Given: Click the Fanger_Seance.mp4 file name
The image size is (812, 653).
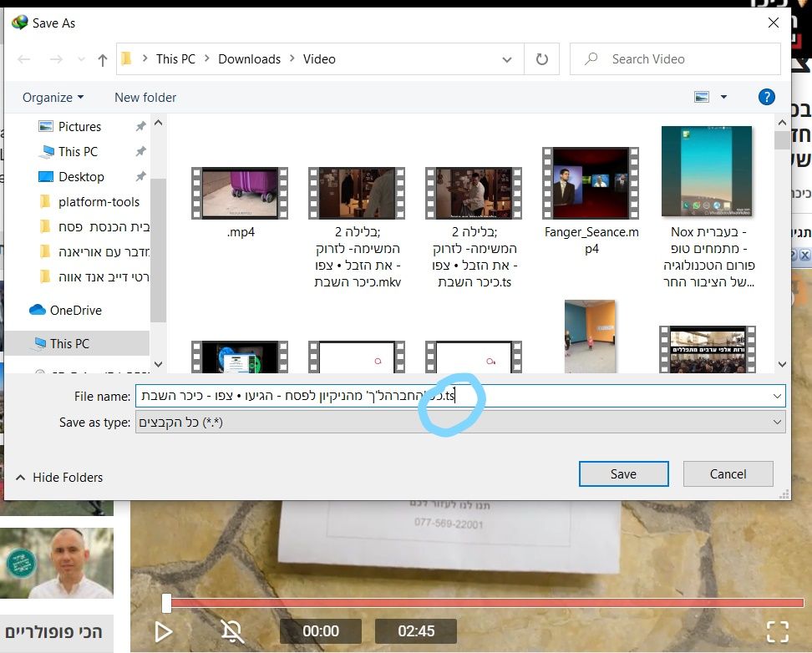Looking at the screenshot, I should 591,240.
